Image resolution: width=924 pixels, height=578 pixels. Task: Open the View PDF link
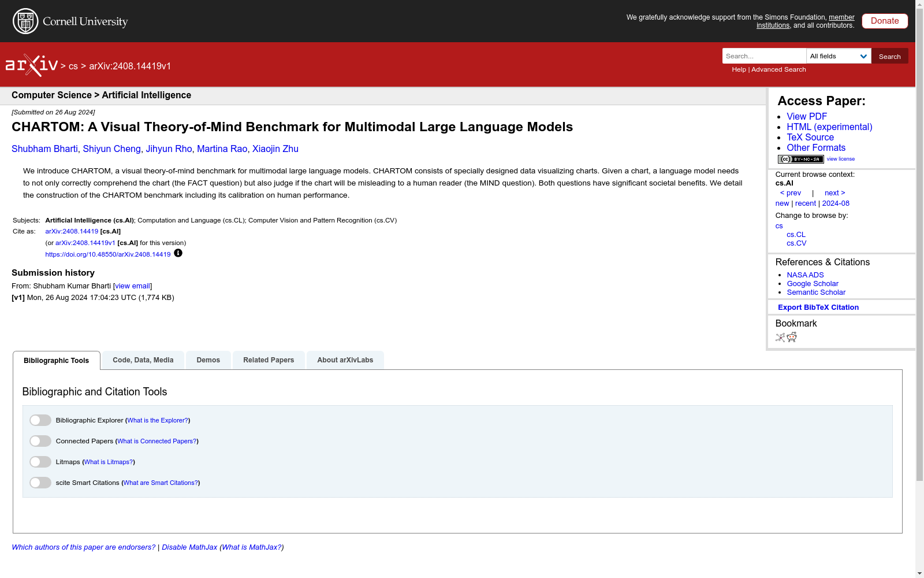(x=807, y=117)
